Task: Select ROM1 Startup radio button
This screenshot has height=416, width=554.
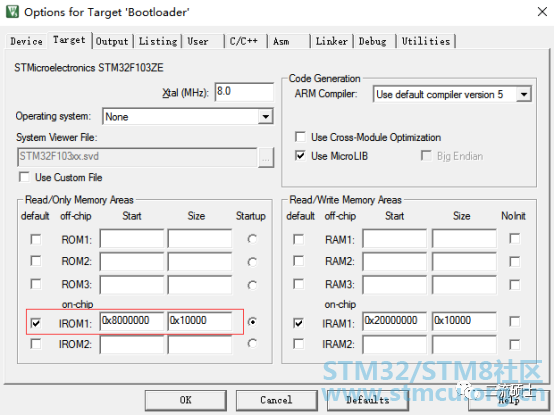Action: [252, 239]
